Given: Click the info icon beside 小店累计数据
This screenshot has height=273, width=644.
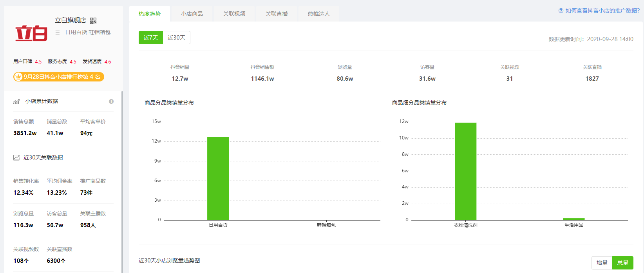Looking at the screenshot, I should tap(111, 101).
